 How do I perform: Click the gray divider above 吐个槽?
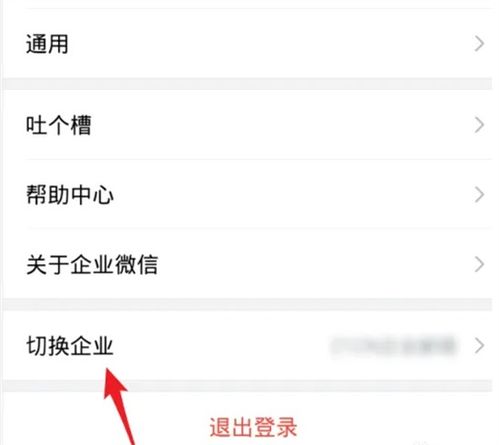click(x=248, y=84)
